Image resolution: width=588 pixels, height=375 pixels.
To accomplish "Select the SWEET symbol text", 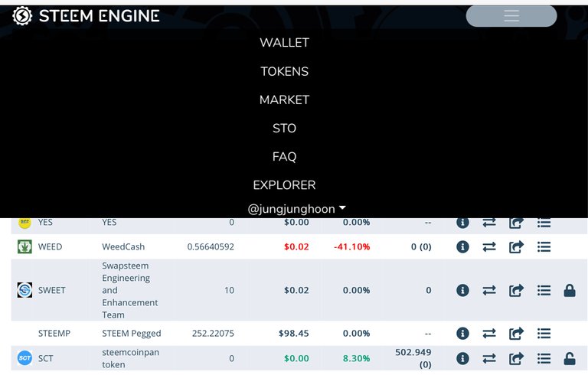I will (x=52, y=290).
